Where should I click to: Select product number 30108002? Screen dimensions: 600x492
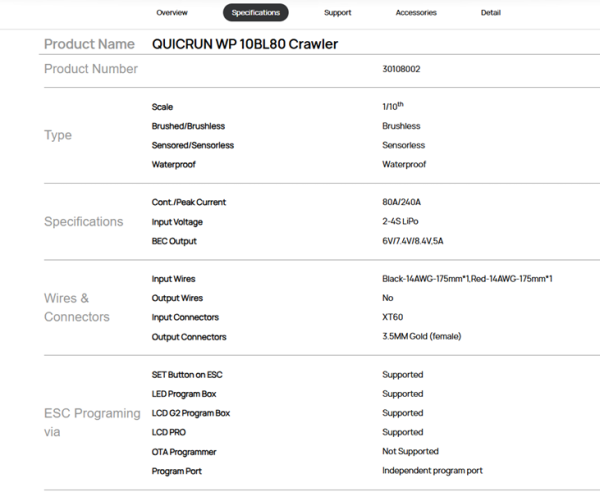click(401, 69)
